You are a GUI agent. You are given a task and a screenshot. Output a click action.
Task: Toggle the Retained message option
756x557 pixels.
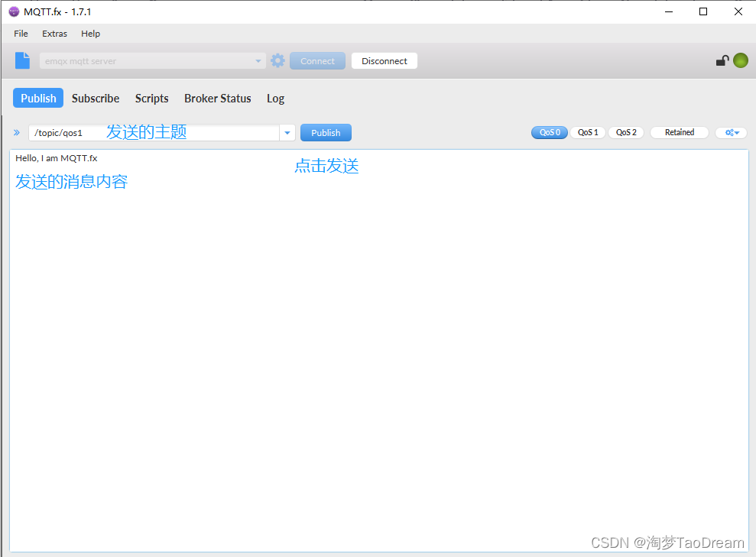pyautogui.click(x=680, y=132)
